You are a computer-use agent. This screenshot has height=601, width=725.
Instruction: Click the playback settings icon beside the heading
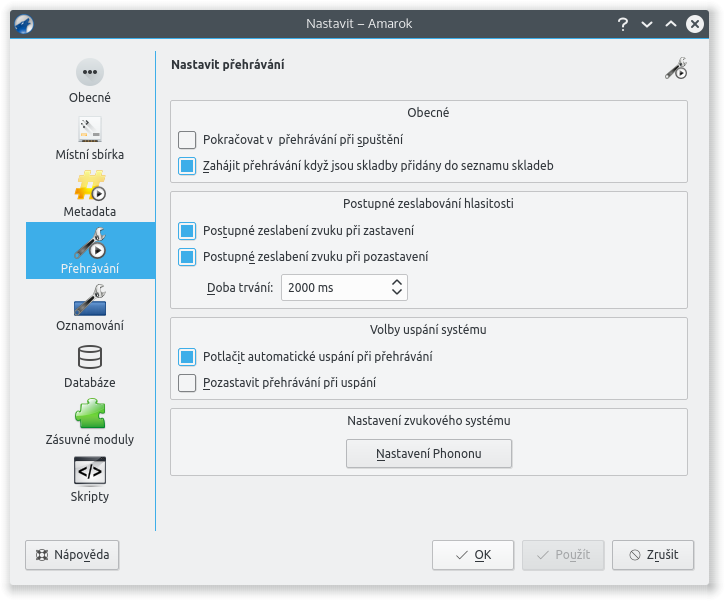(x=676, y=68)
